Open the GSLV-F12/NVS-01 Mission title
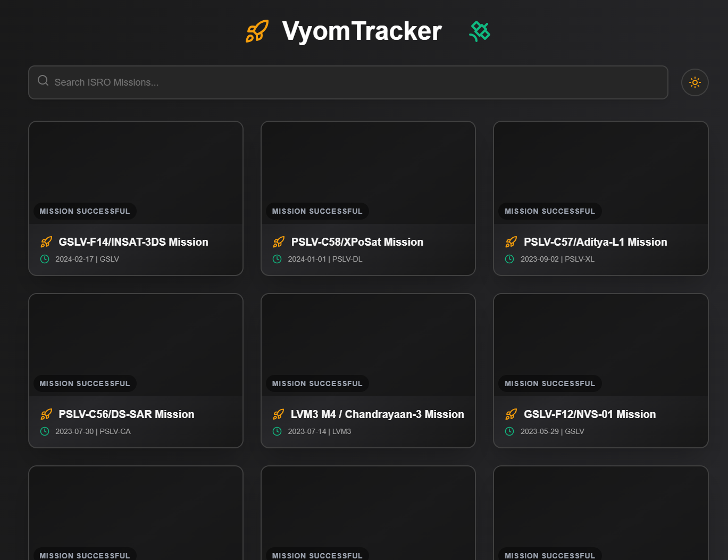The height and width of the screenshot is (560, 728). point(590,414)
